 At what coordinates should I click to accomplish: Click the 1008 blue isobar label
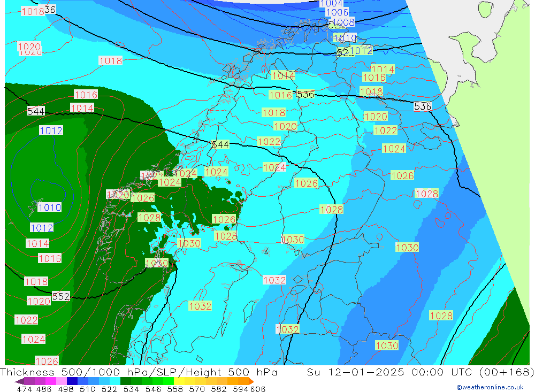[343, 22]
